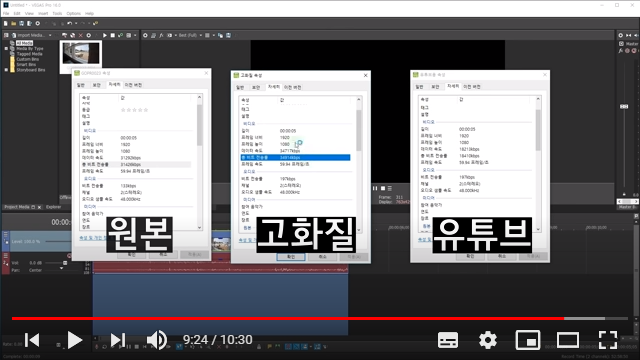Open the File menu
Screen dimensions: 640x360
[x=6, y=13]
